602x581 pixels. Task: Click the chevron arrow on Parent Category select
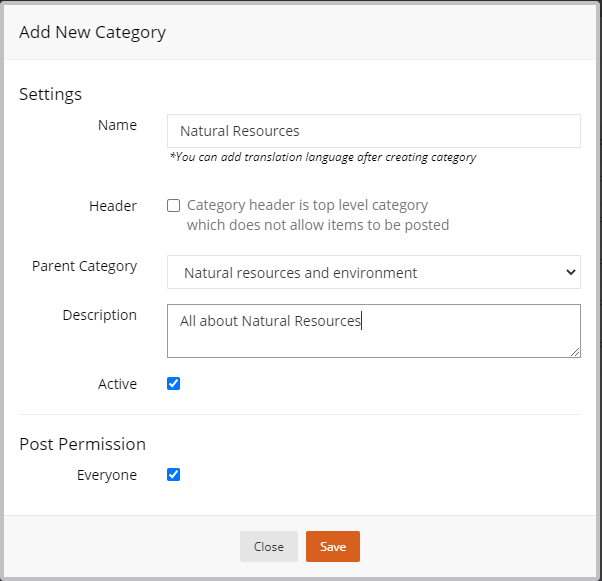[571, 272]
